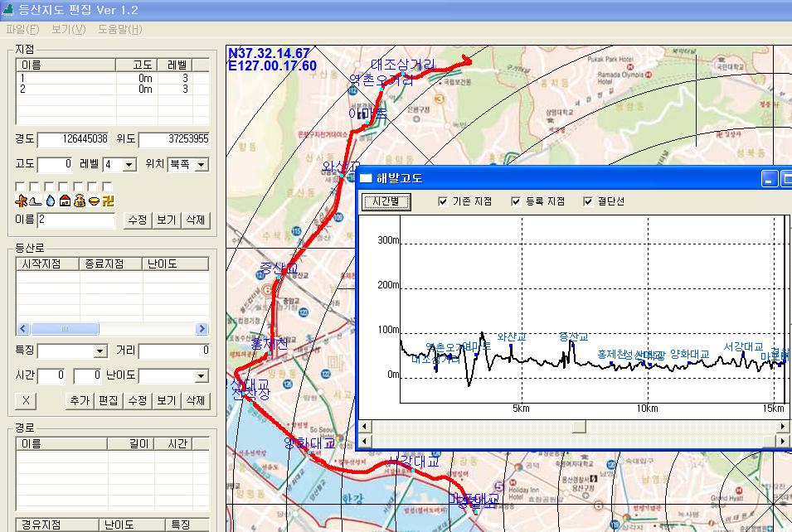Uncheck the 기존 지점 checkbox
This screenshot has width=792, height=532.
pos(443,201)
